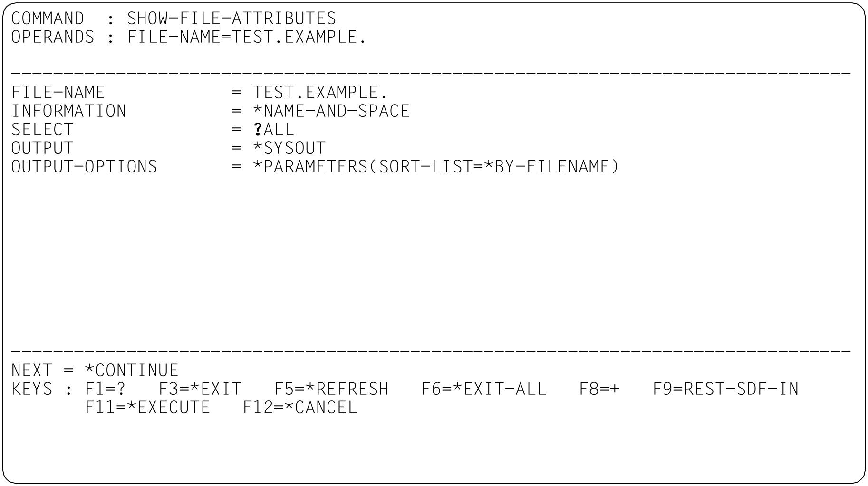Screen dimensions: 868x486
Task: Click the INFORMATION operand label
Action: 69,111
